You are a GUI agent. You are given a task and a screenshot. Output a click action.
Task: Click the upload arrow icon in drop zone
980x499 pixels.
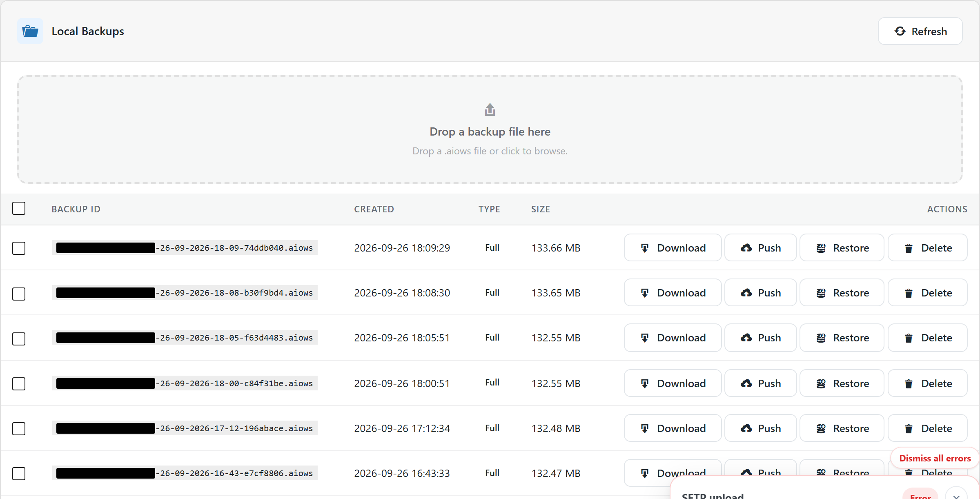490,109
